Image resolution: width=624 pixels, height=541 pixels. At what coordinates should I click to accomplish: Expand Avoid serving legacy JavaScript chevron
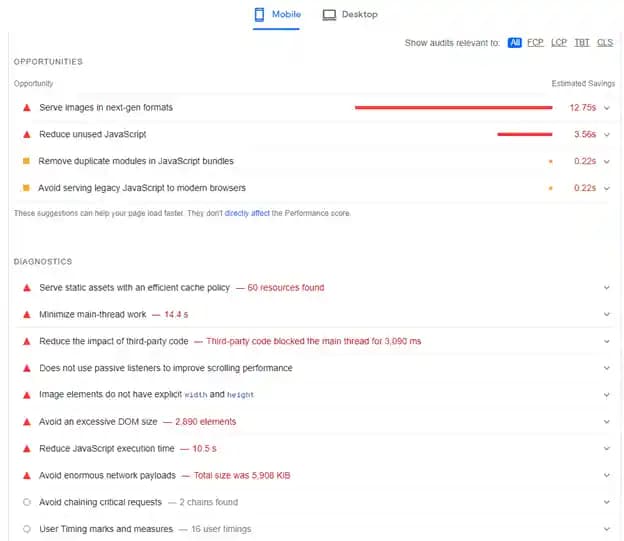coord(606,188)
